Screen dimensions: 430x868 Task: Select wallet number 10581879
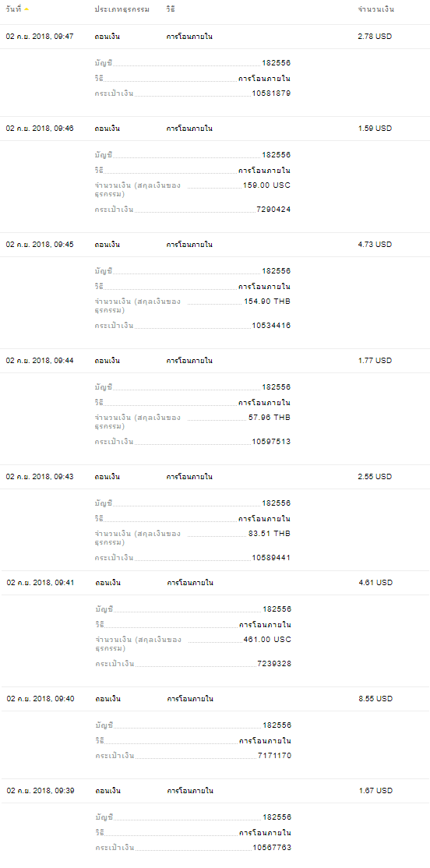(271, 93)
